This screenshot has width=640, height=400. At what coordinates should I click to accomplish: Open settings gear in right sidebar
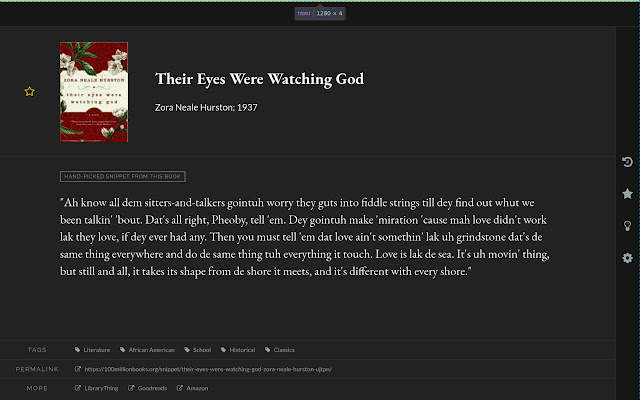click(627, 258)
